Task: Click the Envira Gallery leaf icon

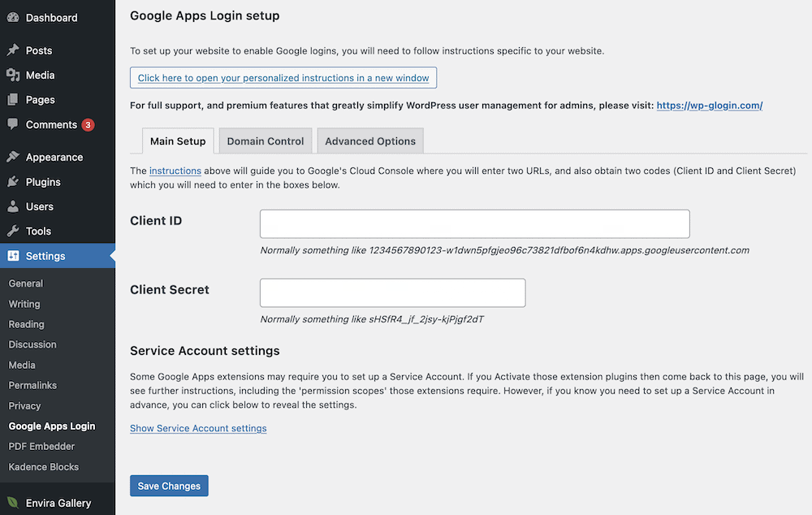Action: click(13, 503)
